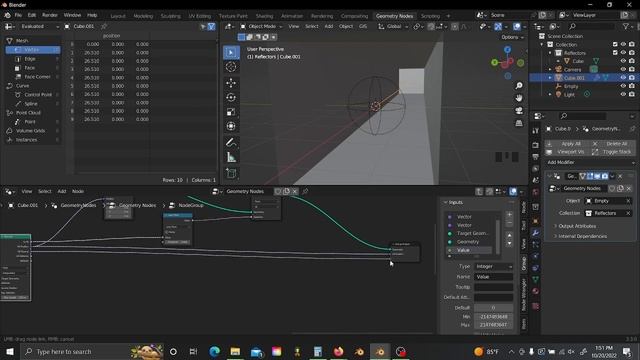640x360 pixels.
Task: Open the viewport Options dropdown
Action: click(x=512, y=37)
